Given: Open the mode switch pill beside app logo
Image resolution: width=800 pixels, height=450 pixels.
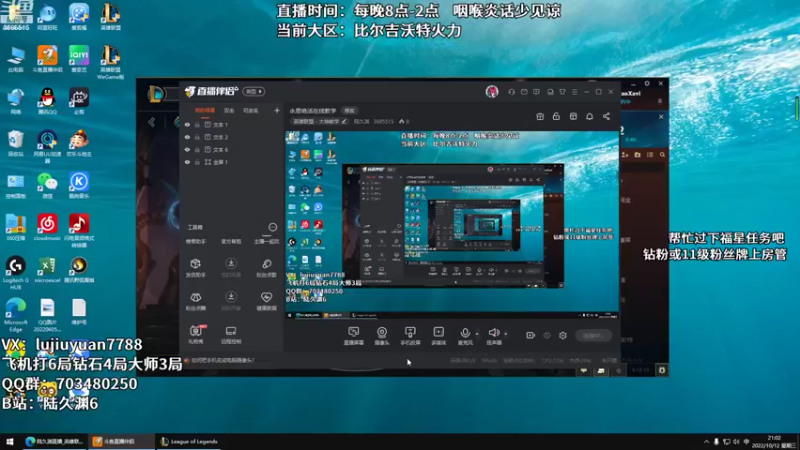Looking at the screenshot, I should pyautogui.click(x=254, y=91).
